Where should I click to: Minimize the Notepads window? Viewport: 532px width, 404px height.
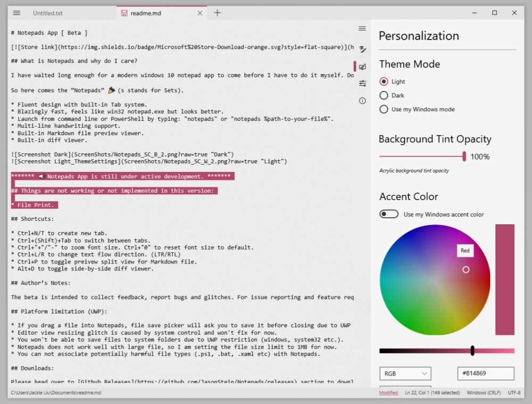tap(475, 13)
